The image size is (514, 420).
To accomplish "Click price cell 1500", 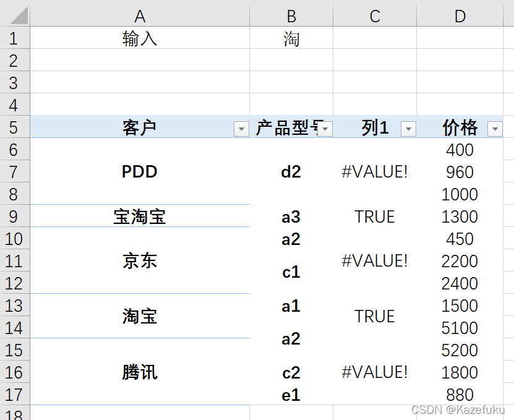I will coord(460,305).
